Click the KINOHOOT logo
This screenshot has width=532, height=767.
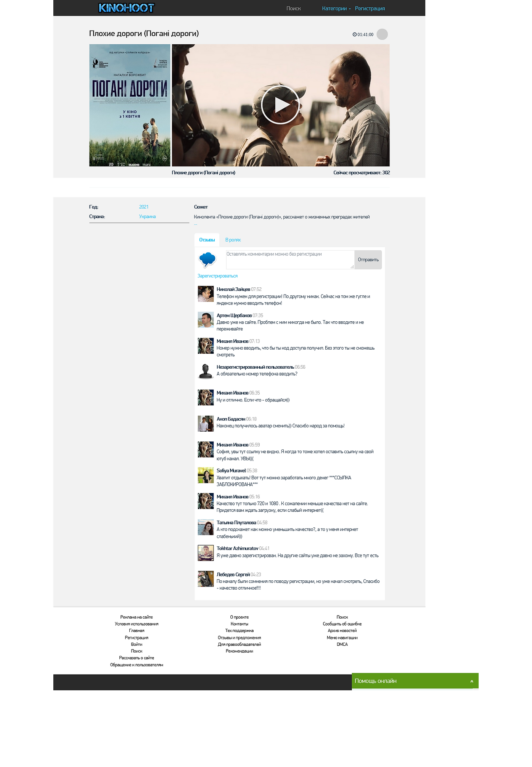click(x=126, y=8)
